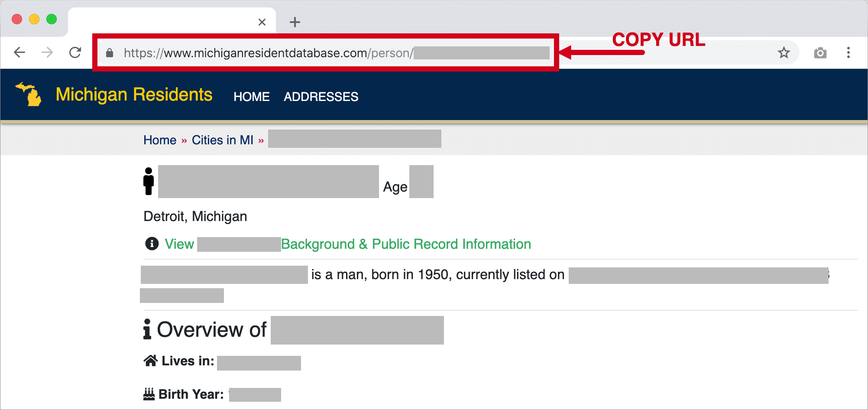Click the browser back arrow
This screenshot has width=868, height=410.
[20, 53]
